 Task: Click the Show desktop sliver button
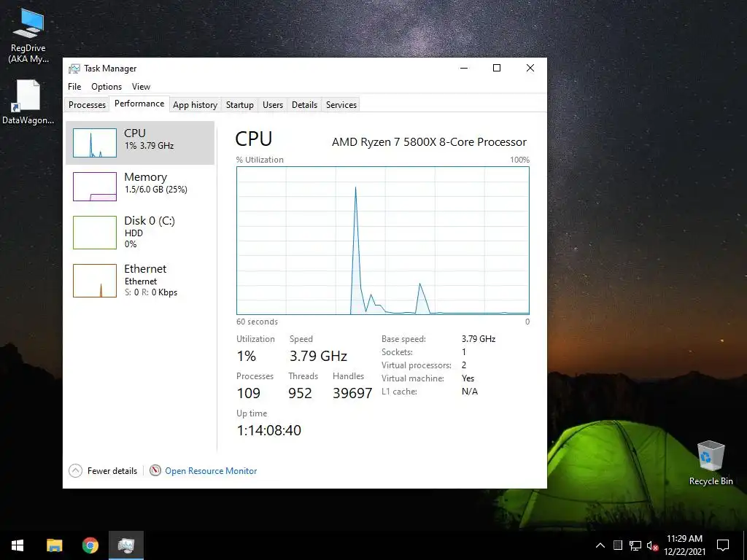click(745, 545)
